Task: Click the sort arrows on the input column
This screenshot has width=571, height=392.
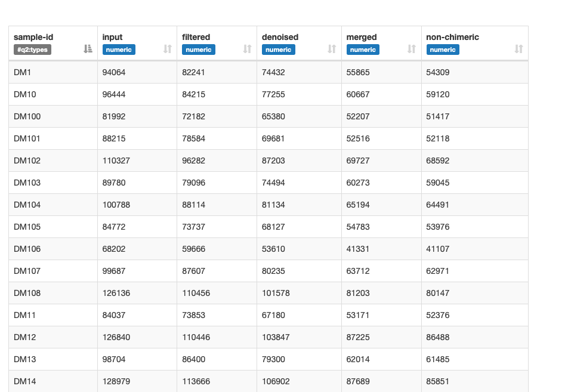Action: click(166, 50)
